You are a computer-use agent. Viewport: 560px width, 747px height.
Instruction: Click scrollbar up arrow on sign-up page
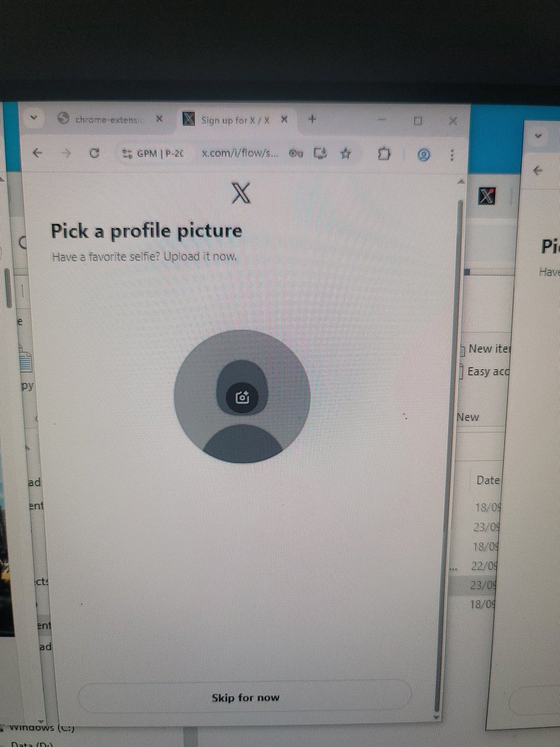(x=460, y=181)
